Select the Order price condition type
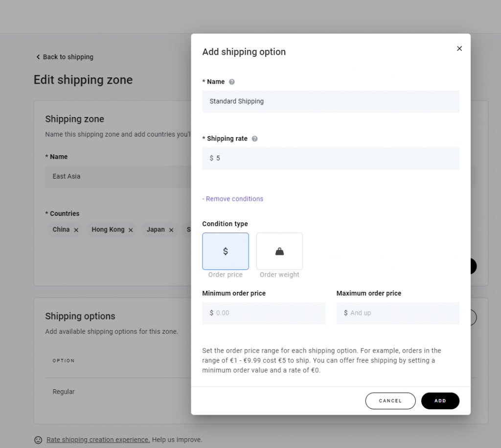The height and width of the screenshot is (448, 501). pyautogui.click(x=225, y=251)
